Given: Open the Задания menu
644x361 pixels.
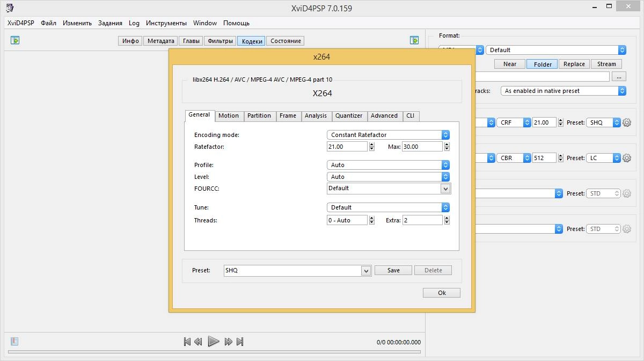Looking at the screenshot, I should pos(110,23).
